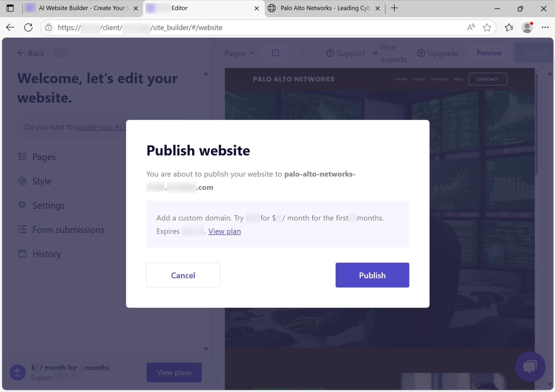Click the Upgrade arrow icon in the toolbar
Viewport: 555px width, 392px height.
pyautogui.click(x=421, y=53)
